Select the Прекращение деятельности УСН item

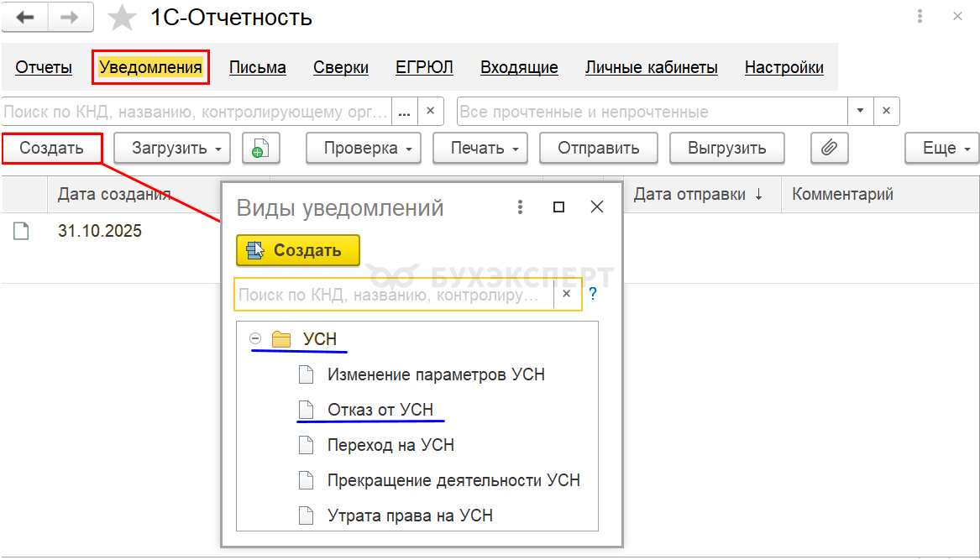coord(453,480)
